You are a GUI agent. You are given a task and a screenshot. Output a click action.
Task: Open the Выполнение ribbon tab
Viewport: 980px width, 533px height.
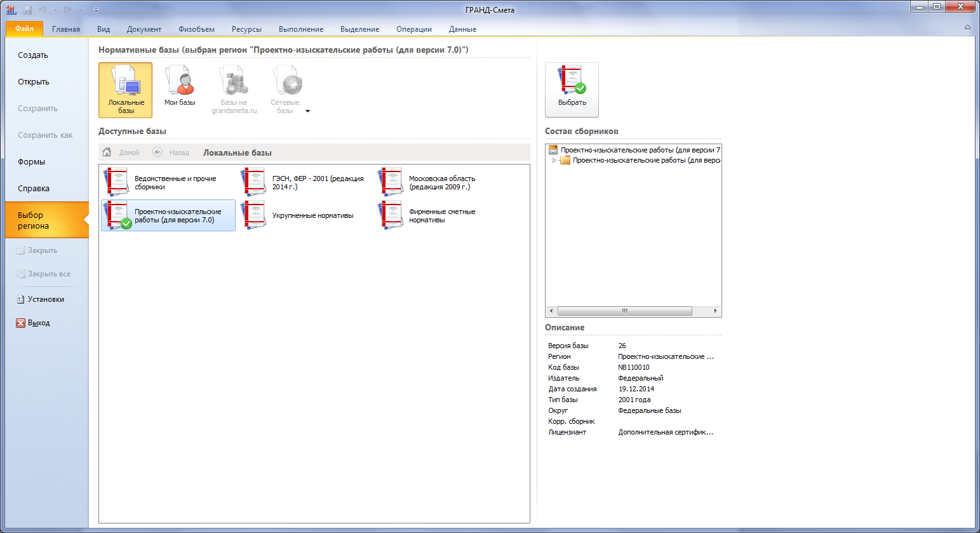tap(301, 29)
